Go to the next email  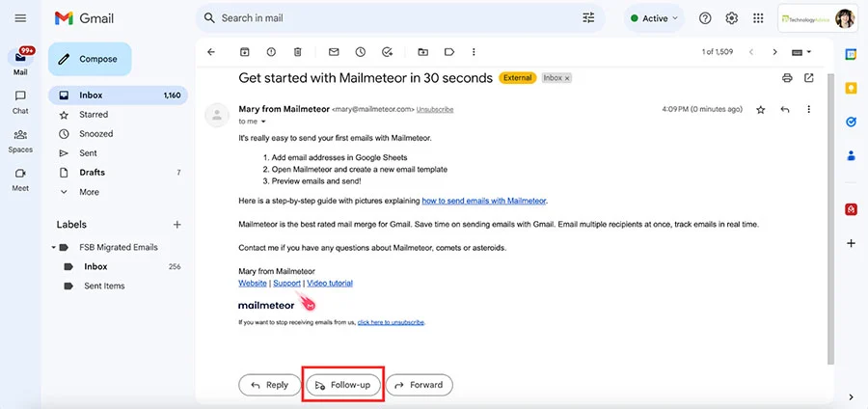[x=775, y=52]
